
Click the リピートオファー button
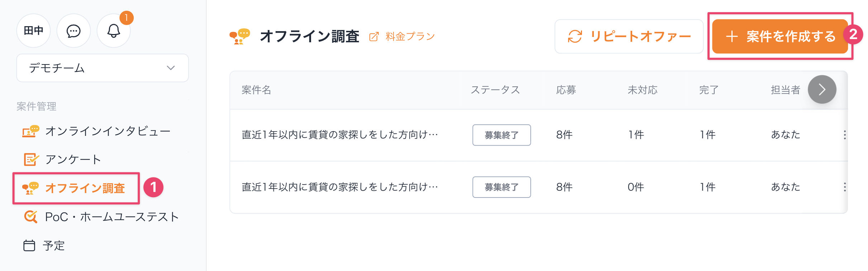629,36
